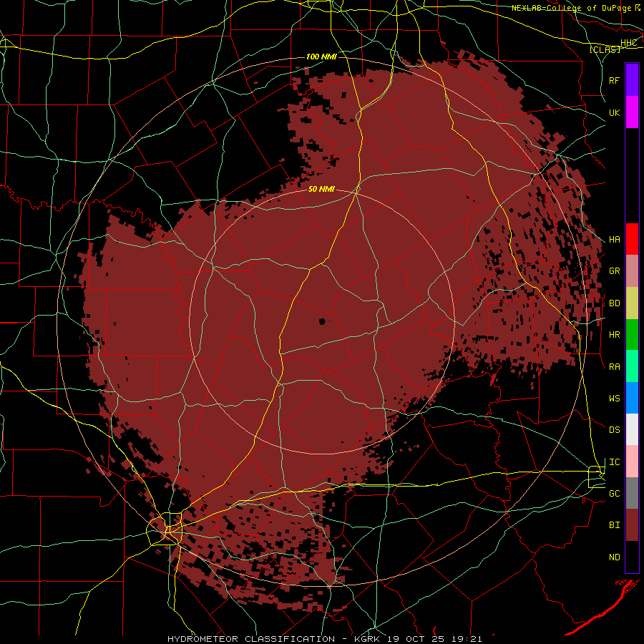
Task: Click the BI legend label
Action: click(x=614, y=525)
